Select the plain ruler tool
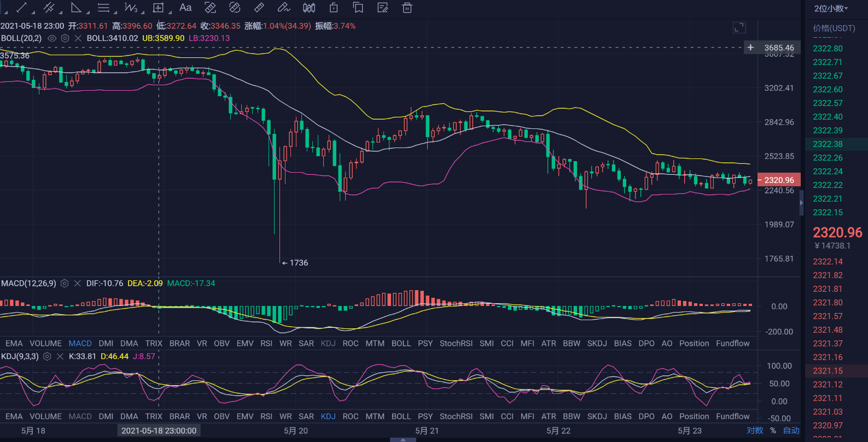 tap(259, 8)
